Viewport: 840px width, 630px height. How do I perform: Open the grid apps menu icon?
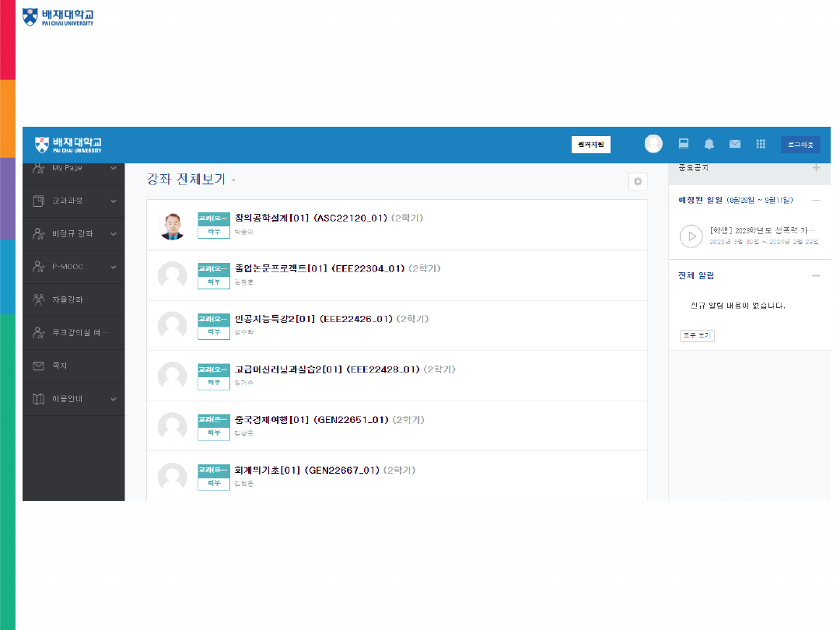point(761,144)
